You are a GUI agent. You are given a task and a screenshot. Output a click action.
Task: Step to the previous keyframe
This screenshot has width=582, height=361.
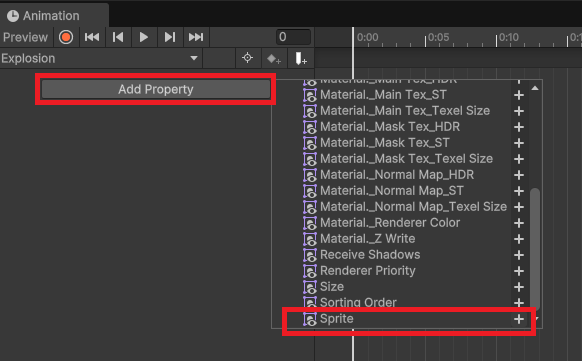point(118,37)
